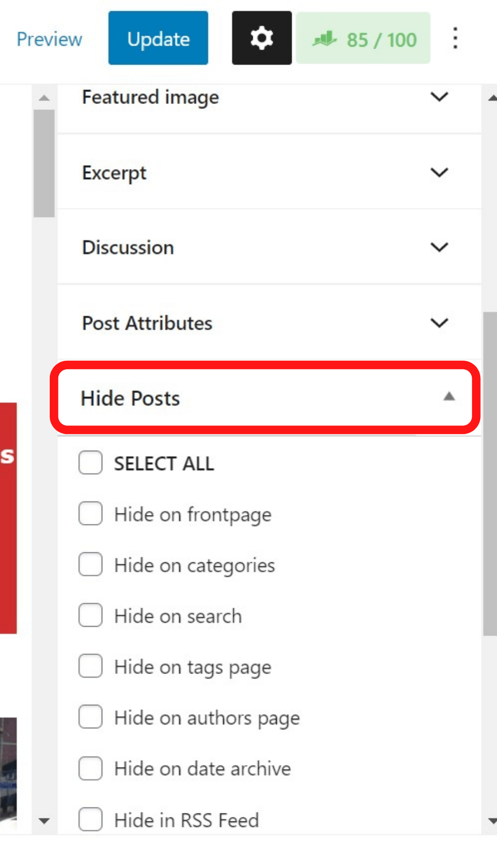The image size is (497, 868).
Task: Collapse Hide Posts using the triangle icon
Action: (449, 396)
